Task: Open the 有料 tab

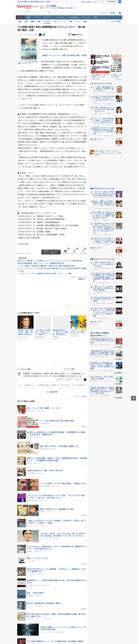Action: pyautogui.click(x=95, y=17)
